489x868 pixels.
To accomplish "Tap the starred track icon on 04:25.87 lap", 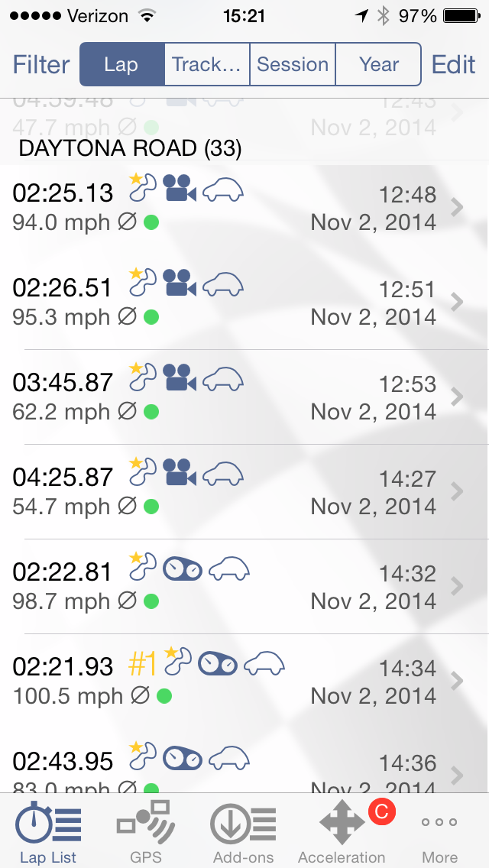I will pos(142,472).
